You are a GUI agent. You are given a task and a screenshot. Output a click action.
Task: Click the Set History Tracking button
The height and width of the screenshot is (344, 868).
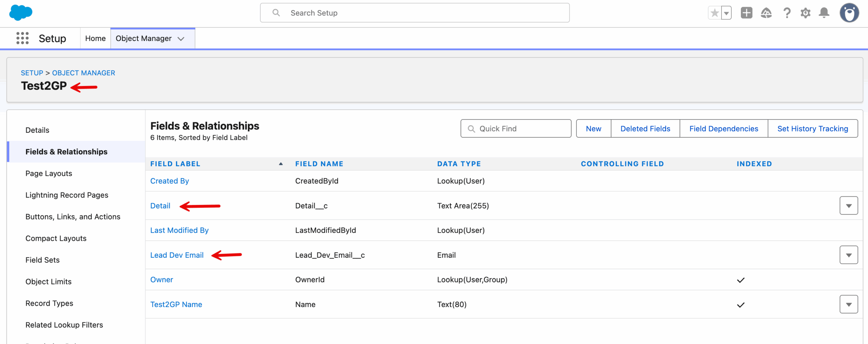812,129
